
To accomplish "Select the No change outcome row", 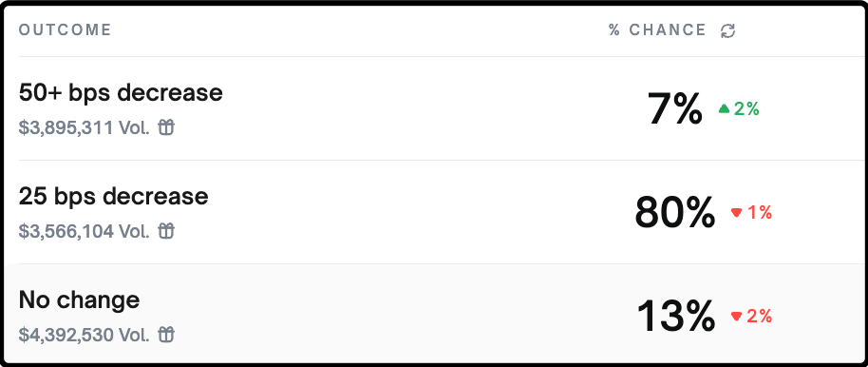I will 434,315.
